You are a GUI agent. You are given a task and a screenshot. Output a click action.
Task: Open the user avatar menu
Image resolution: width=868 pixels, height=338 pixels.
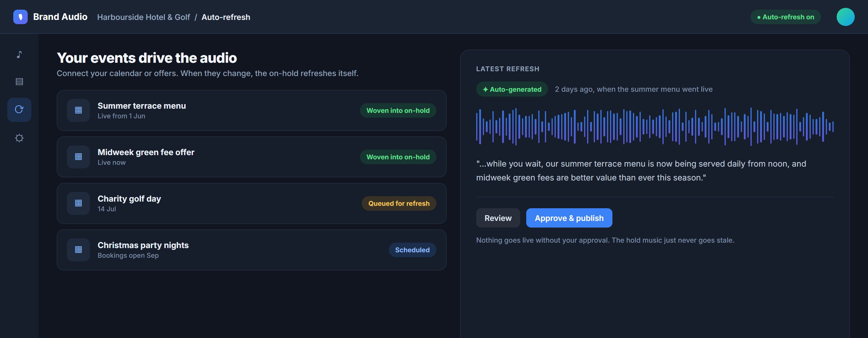point(845,17)
